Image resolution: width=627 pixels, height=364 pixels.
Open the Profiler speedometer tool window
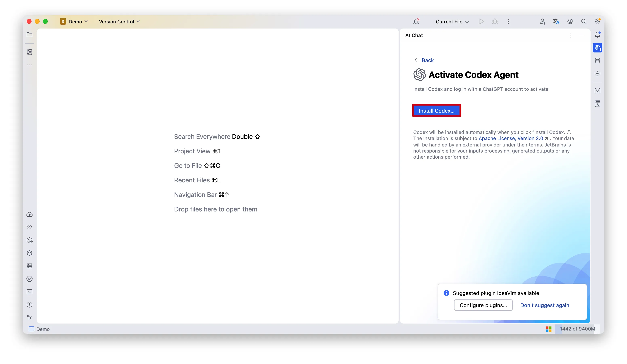29,215
